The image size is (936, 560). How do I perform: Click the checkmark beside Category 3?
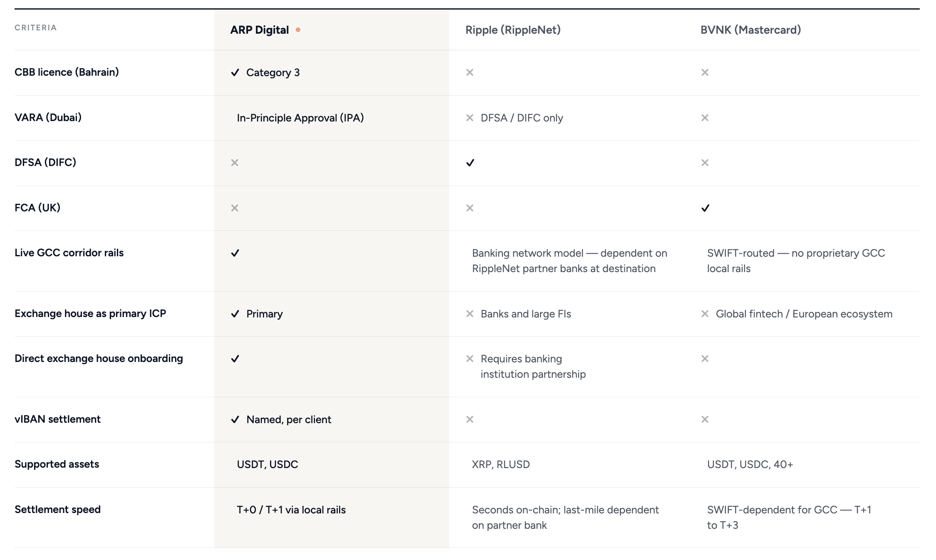(x=235, y=72)
